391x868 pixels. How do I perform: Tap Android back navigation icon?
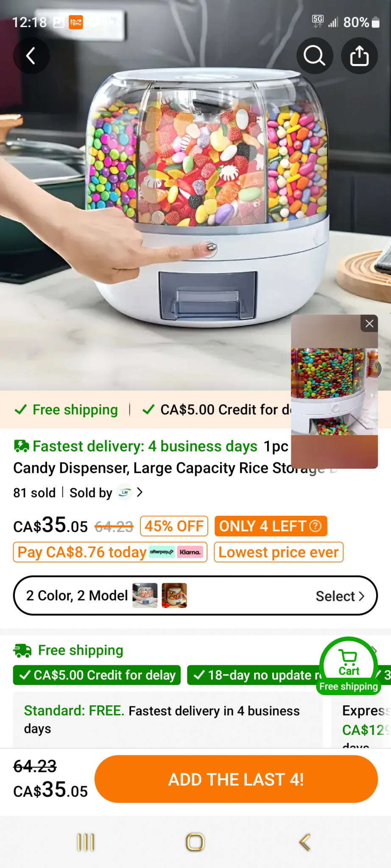click(305, 842)
